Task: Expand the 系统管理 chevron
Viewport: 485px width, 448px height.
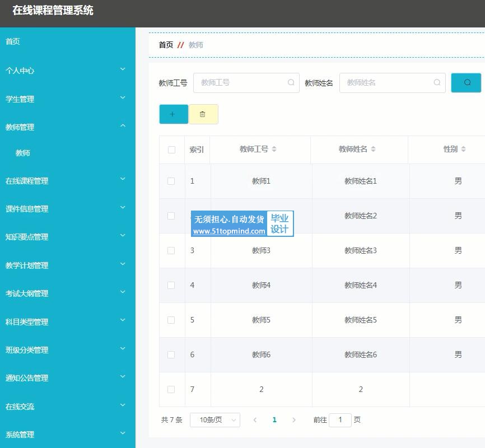Action: pyautogui.click(x=123, y=433)
